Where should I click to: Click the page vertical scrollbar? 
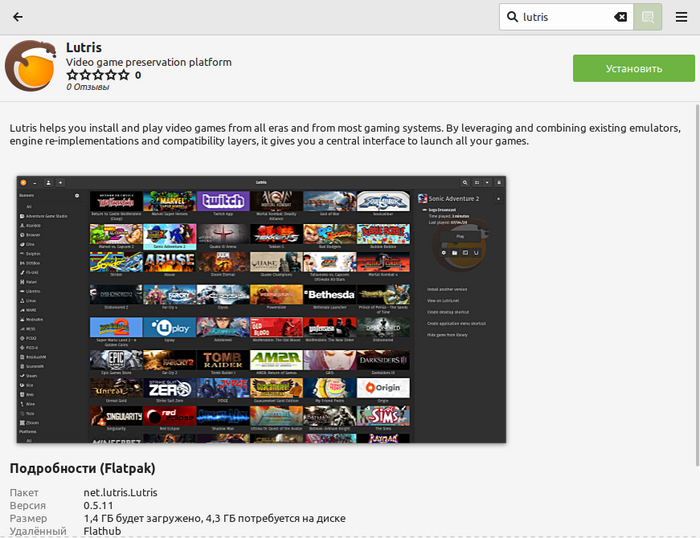tap(697, 286)
